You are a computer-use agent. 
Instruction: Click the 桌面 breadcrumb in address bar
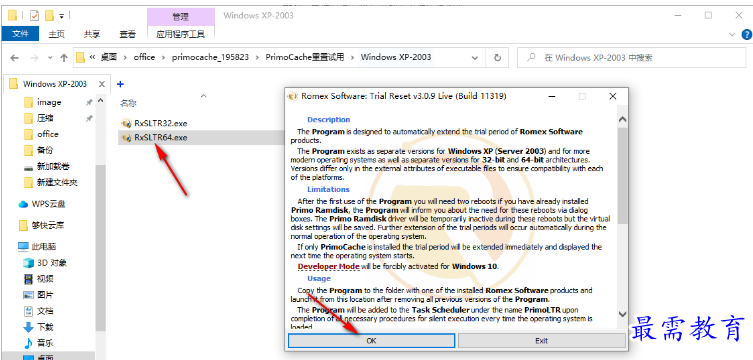(109, 57)
